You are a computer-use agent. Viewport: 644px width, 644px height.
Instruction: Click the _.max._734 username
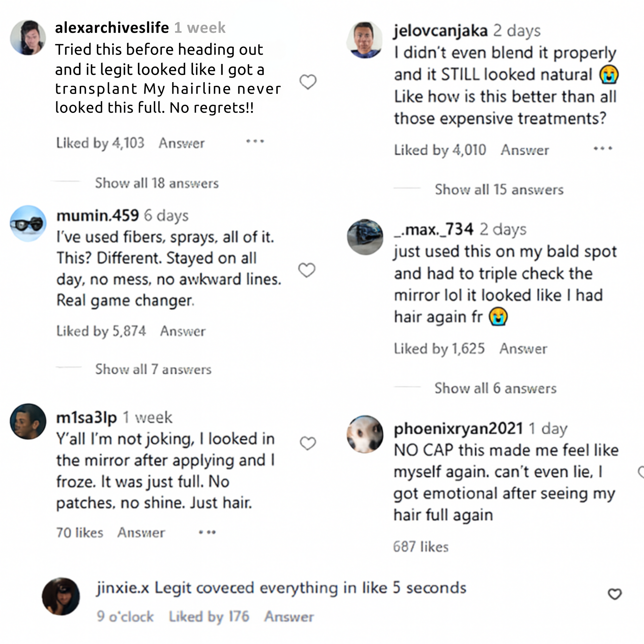pos(434,229)
